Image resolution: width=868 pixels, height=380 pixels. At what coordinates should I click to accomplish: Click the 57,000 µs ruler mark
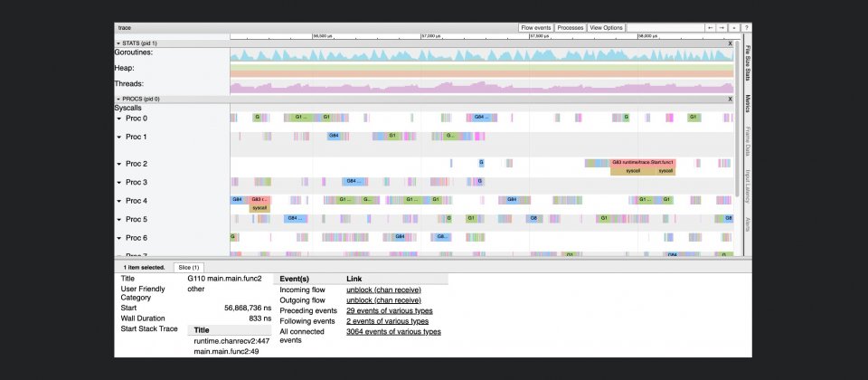coord(432,36)
